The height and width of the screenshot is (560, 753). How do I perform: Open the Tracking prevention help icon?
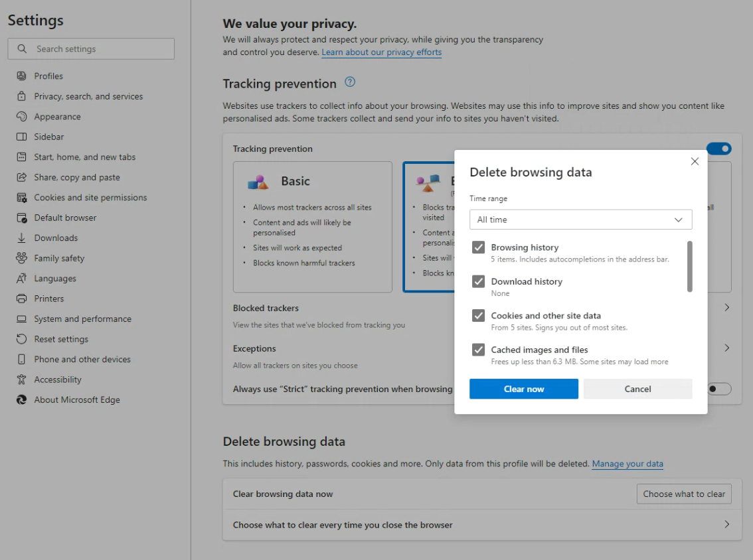[x=350, y=83]
